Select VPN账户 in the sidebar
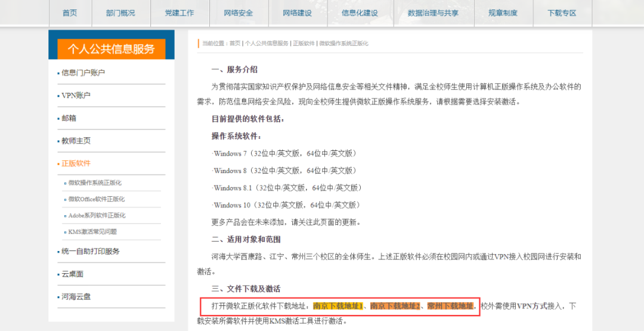644x331 pixels. (x=76, y=95)
